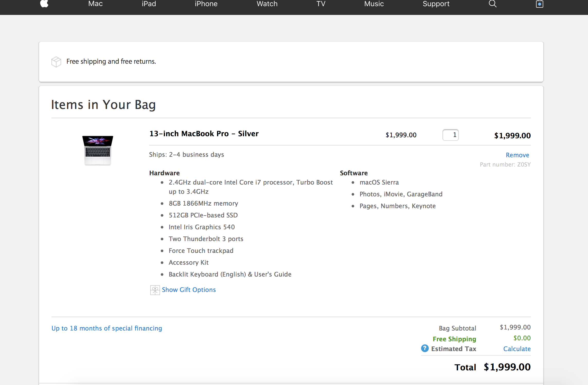Click the Estimated Tax help question icon

click(x=425, y=349)
